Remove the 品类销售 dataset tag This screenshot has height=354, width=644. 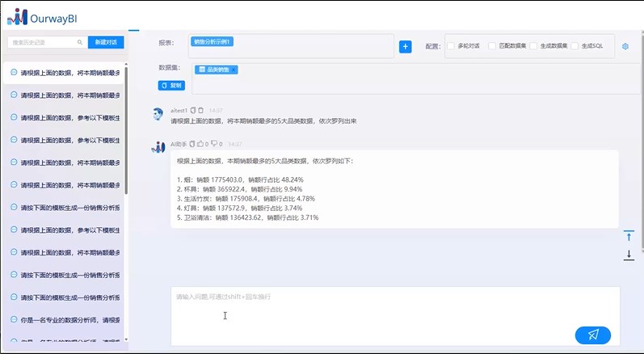234,70
